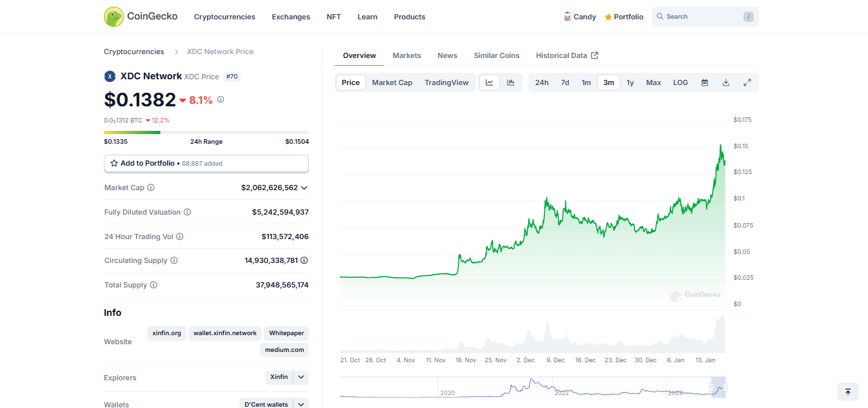Click the Market Cap info icon
Image resolution: width=868 pixels, height=408 pixels.
pyautogui.click(x=151, y=188)
